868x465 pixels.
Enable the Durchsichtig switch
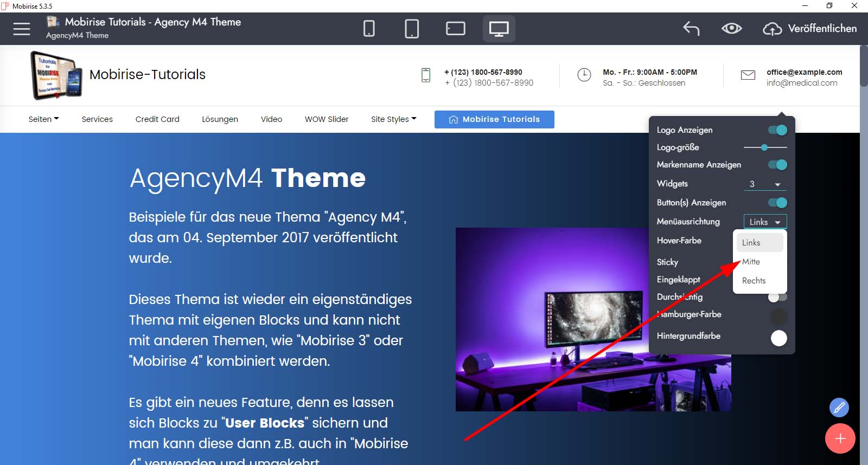click(777, 297)
